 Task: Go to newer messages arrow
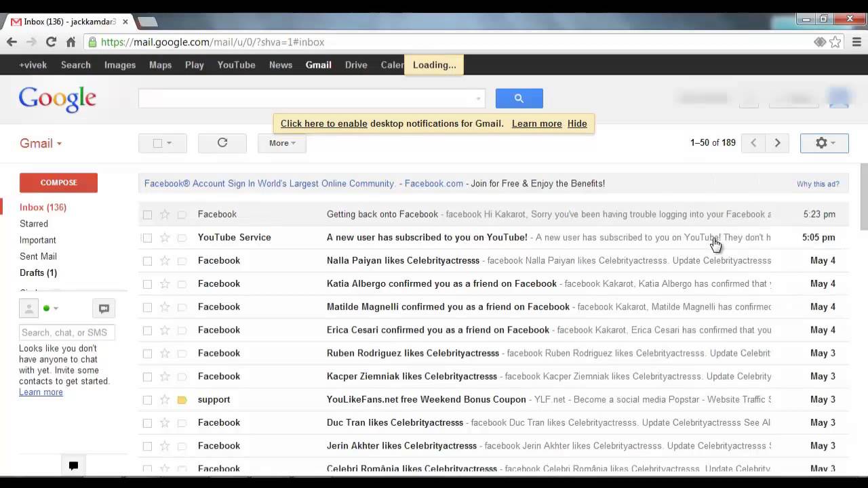point(753,143)
